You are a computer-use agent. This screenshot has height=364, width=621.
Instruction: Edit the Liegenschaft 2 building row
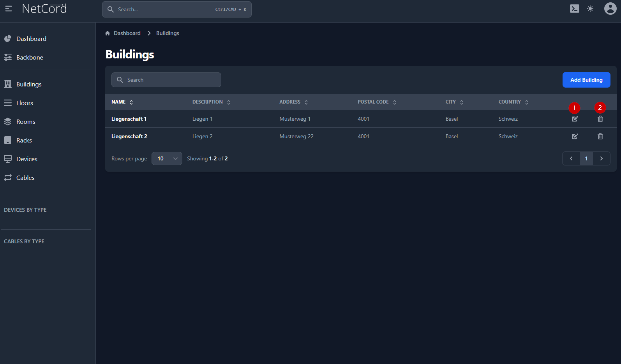pyautogui.click(x=575, y=137)
